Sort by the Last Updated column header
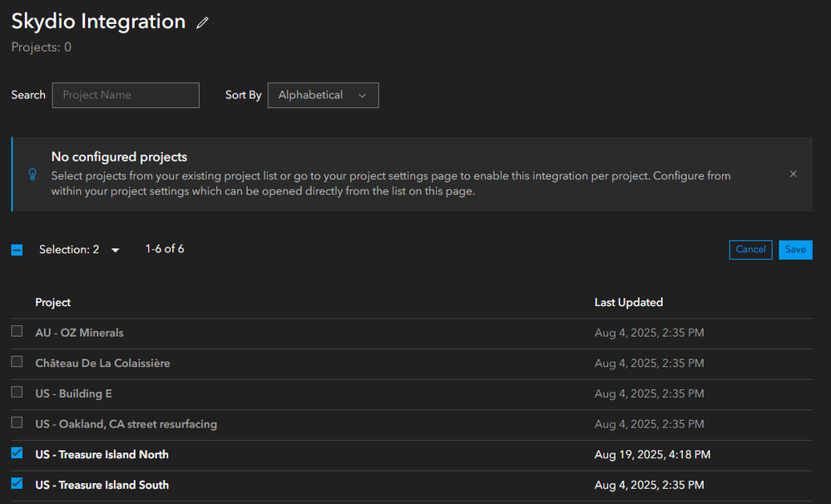Image resolution: width=831 pixels, height=504 pixels. pos(628,303)
